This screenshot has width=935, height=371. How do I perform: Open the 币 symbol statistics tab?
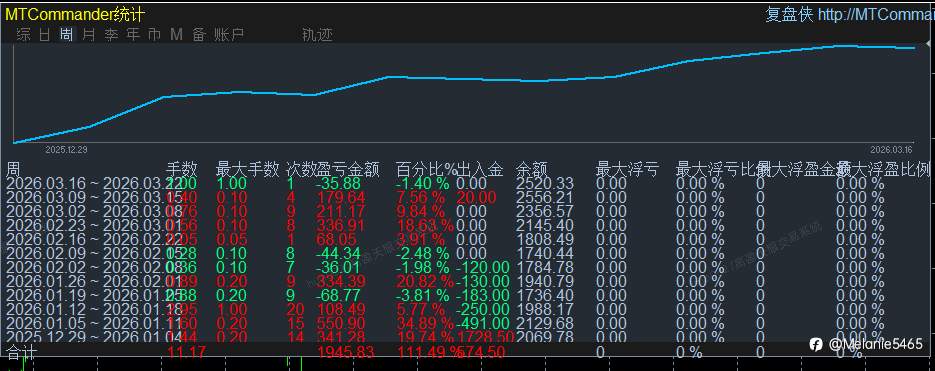(154, 35)
